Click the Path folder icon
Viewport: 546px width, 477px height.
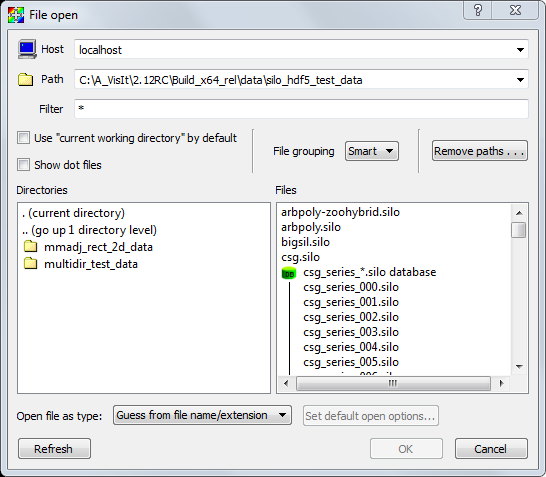(x=25, y=79)
